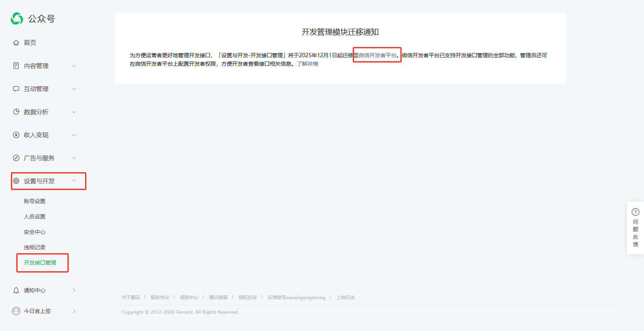Click the 数据分析 menu label

(36, 112)
